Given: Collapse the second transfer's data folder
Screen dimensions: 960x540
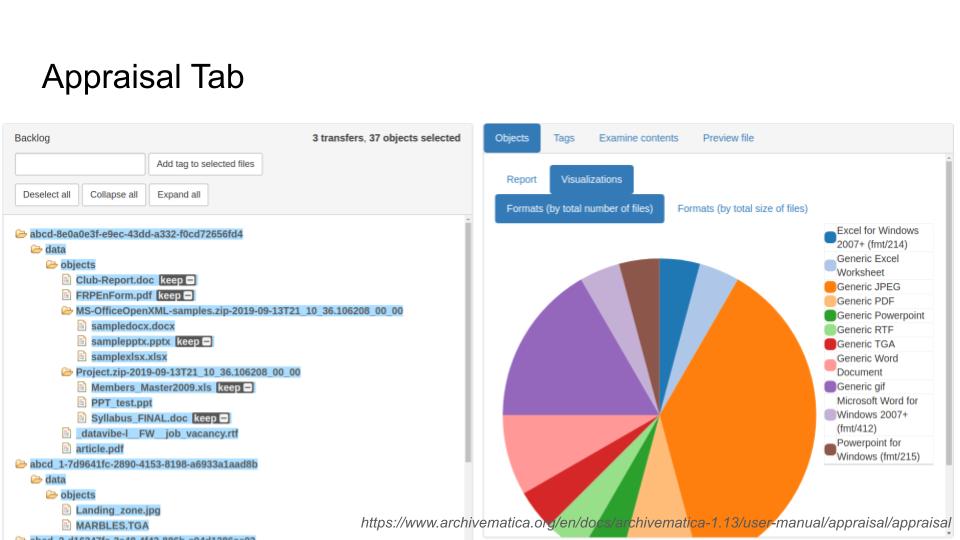Looking at the screenshot, I should (36, 479).
